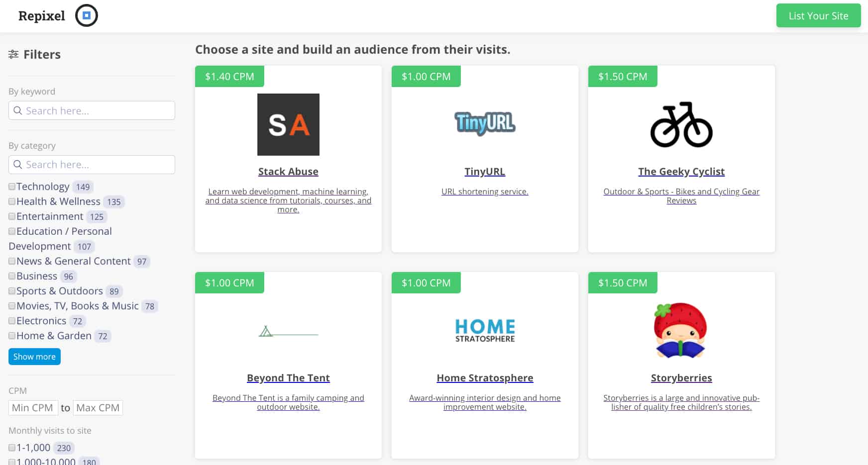The image size is (868, 465).
Task: Click the Beyond The Tent logo
Action: 288,331
